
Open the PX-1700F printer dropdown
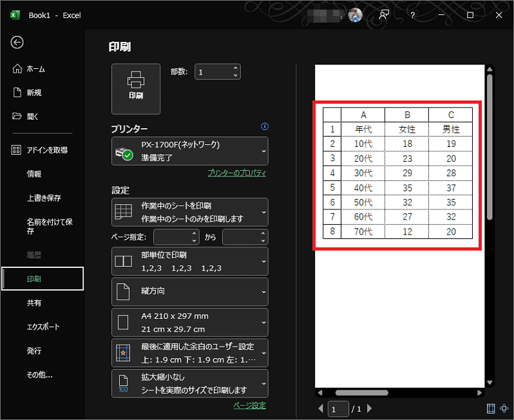189,151
